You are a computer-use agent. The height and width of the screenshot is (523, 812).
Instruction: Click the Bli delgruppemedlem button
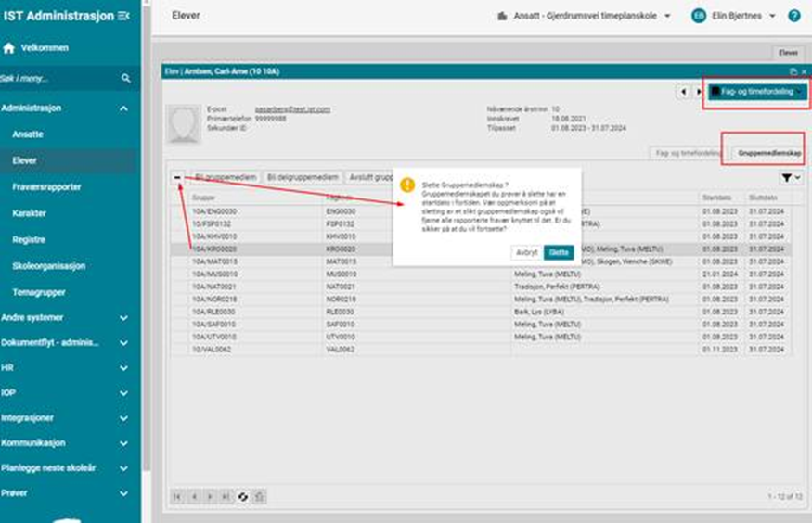pyautogui.click(x=302, y=176)
